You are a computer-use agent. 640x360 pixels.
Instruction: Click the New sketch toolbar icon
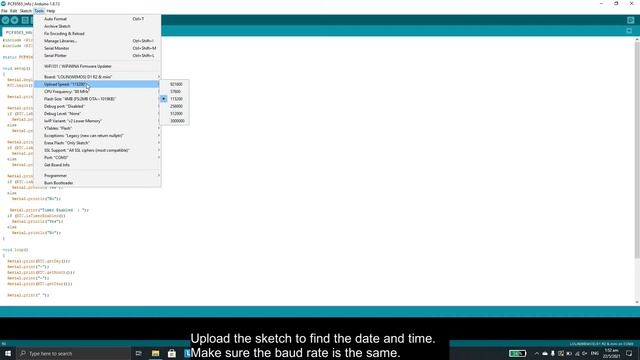(x=25, y=20)
